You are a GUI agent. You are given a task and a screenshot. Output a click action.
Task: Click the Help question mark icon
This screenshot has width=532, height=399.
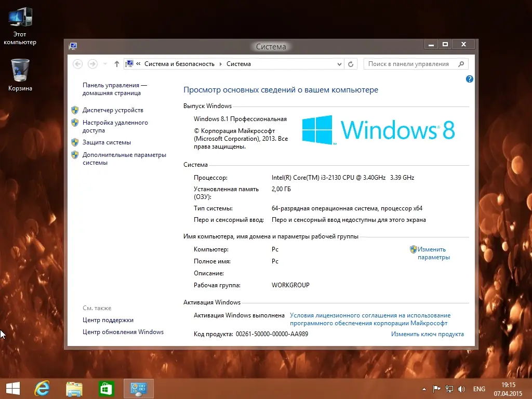(x=469, y=79)
